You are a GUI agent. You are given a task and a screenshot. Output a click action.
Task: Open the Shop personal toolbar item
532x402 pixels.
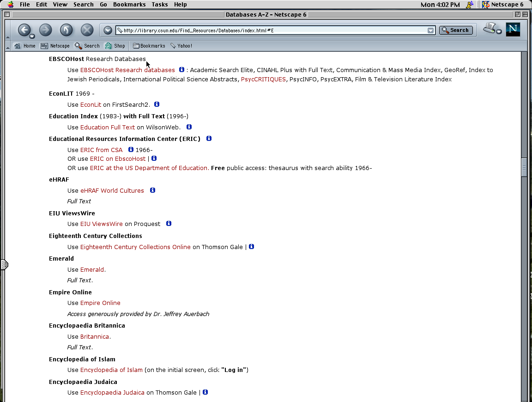pyautogui.click(x=115, y=46)
